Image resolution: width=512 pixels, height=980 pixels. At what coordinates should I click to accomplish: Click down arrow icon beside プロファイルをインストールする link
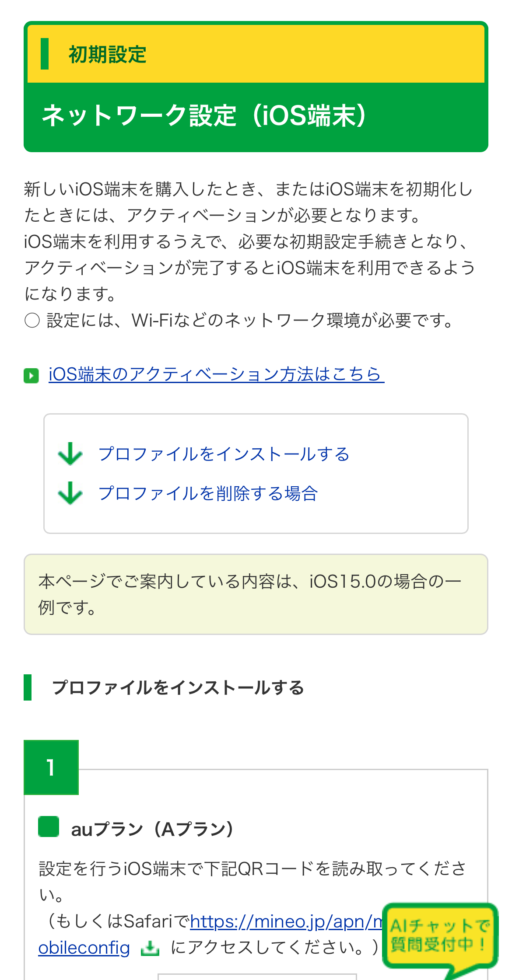70,454
